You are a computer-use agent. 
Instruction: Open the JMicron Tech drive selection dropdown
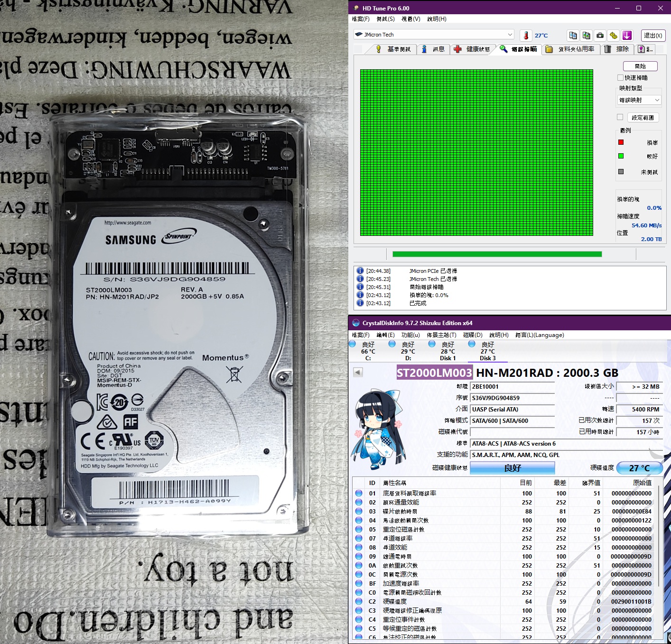point(434,35)
